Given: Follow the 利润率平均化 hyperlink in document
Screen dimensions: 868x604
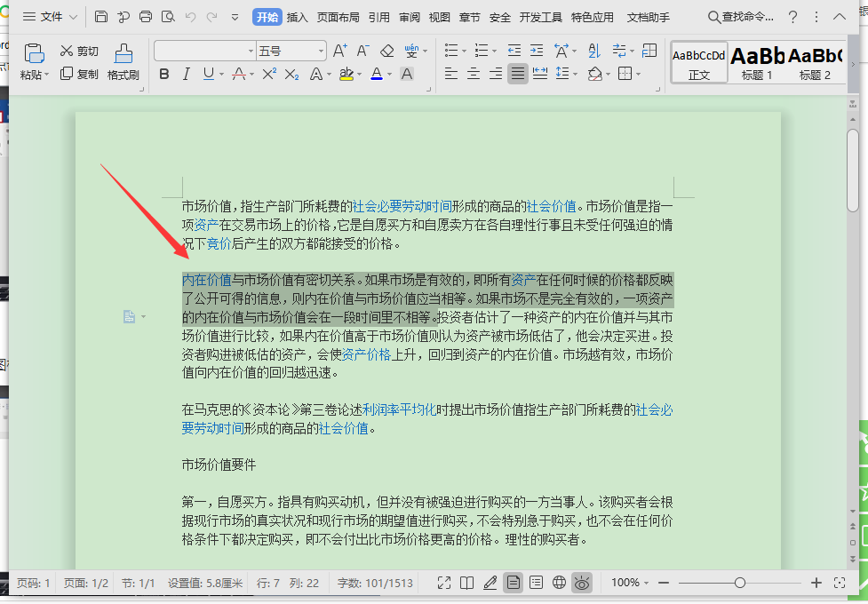Looking at the screenshot, I should [x=398, y=409].
